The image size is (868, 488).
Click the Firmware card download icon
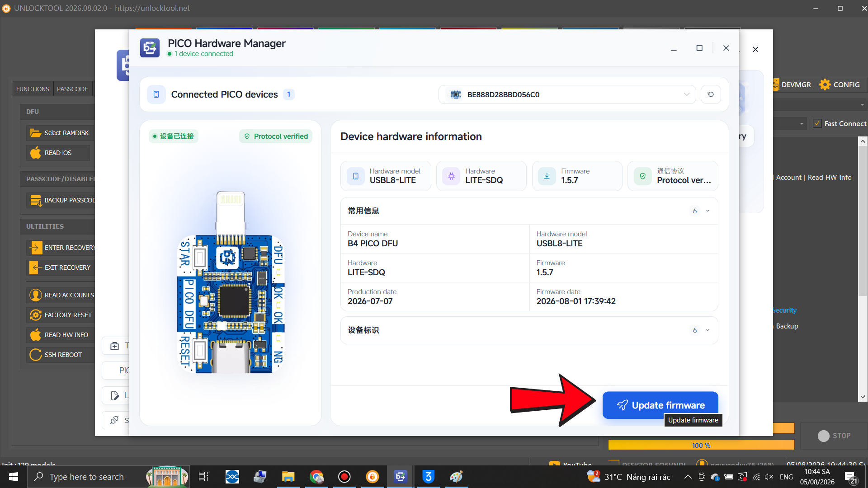coord(547,176)
